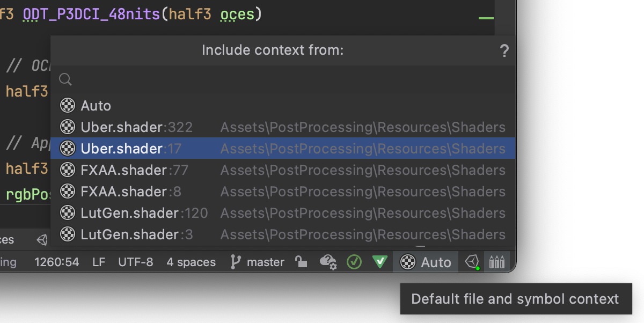This screenshot has width=644, height=323.
Task: Change the UTF-8 file encoding
Action: pyautogui.click(x=136, y=262)
